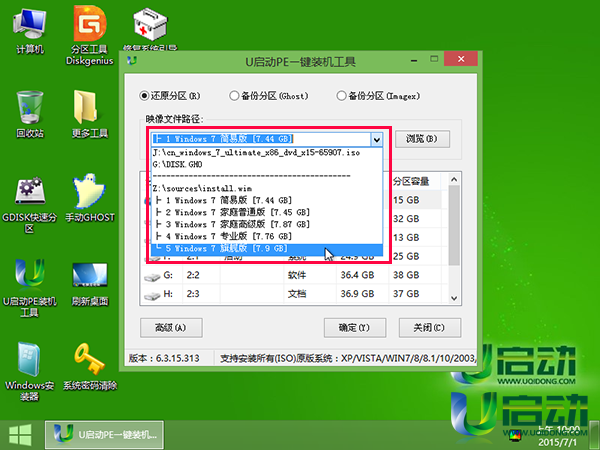This screenshot has height=450, width=600.
Task: Confirm with the 确定 (Y) button
Action: [355, 328]
